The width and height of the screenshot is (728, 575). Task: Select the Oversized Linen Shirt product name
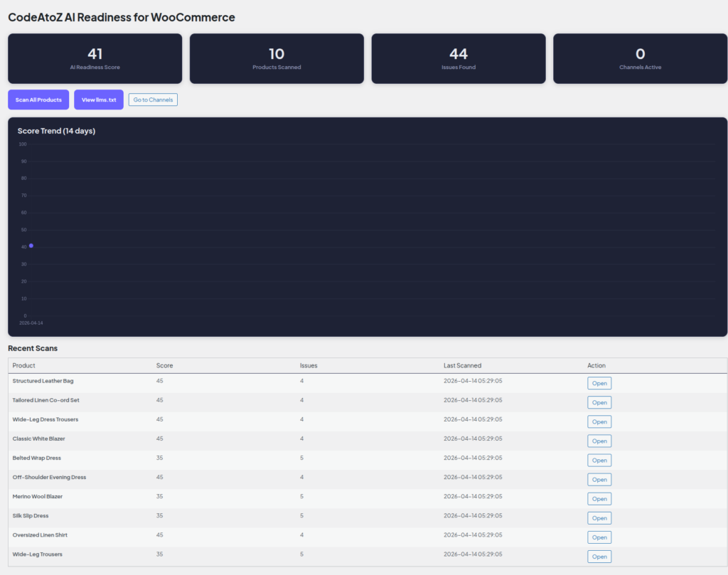pyautogui.click(x=40, y=535)
